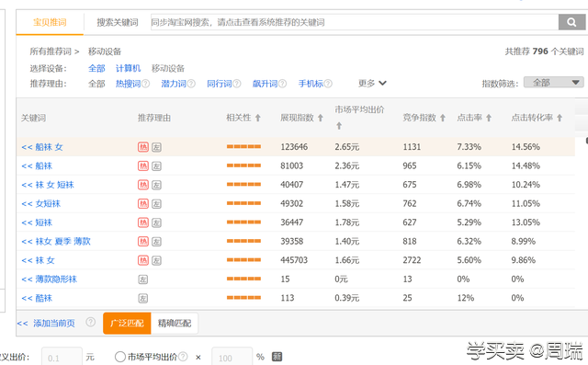Click the 0.39元 bid value
The height and width of the screenshot is (365, 588).
point(347,298)
